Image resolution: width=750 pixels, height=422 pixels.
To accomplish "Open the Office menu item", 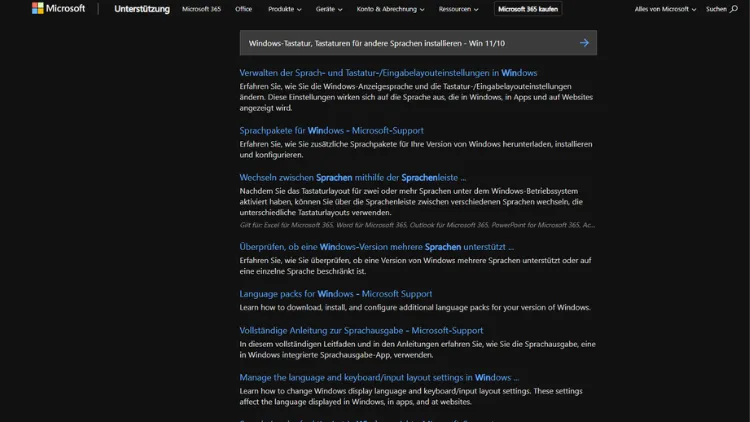I will coord(243,9).
